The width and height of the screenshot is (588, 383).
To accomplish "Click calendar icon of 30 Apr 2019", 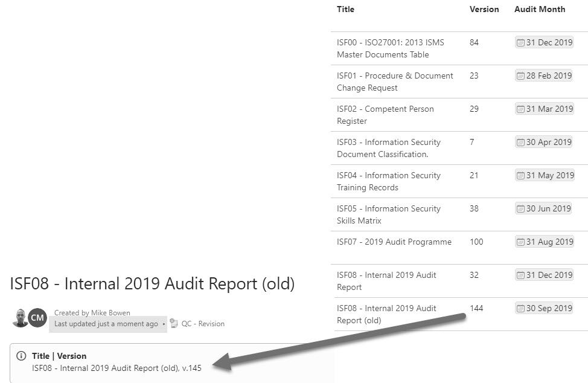I will click(520, 143).
